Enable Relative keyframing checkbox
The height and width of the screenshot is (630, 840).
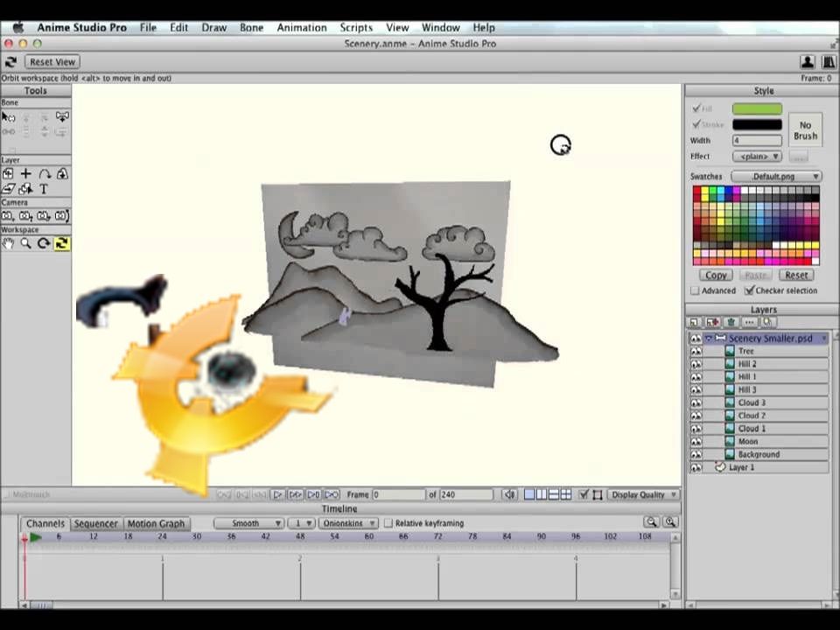(388, 523)
